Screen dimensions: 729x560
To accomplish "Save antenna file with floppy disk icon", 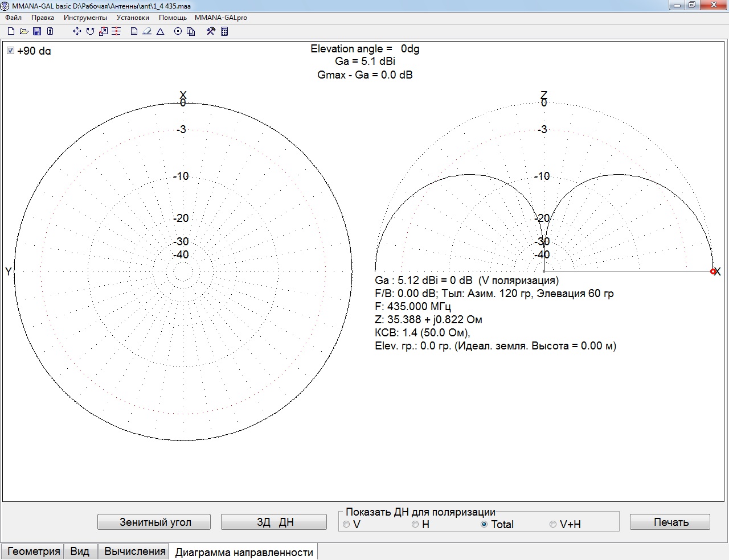I will point(37,31).
